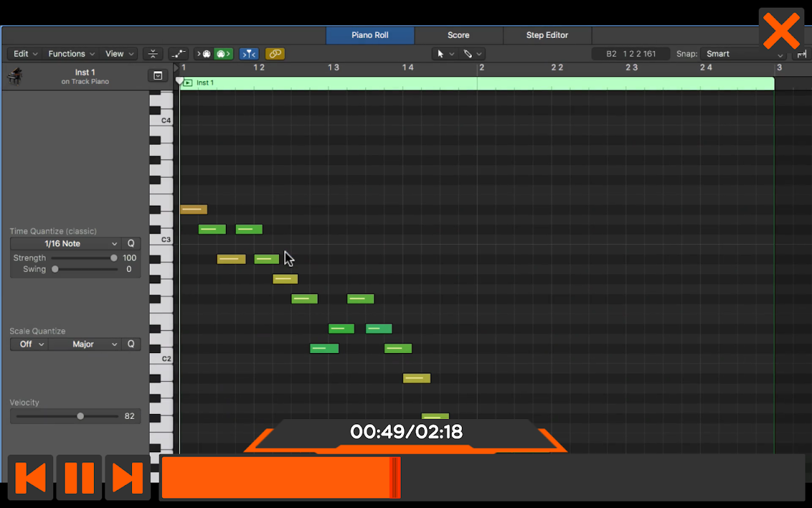812x508 pixels.
Task: Show the MIDI Draw automation lane
Action: pos(179,54)
